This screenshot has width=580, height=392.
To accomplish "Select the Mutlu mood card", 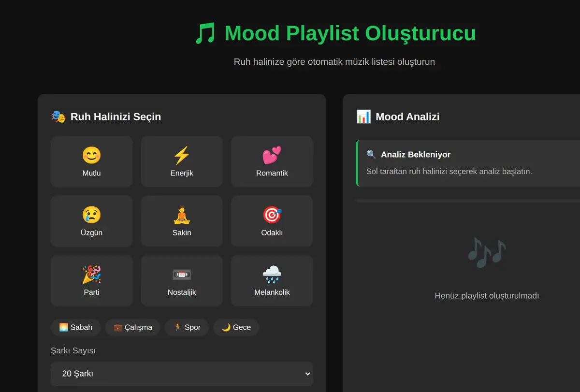I will pos(91,161).
